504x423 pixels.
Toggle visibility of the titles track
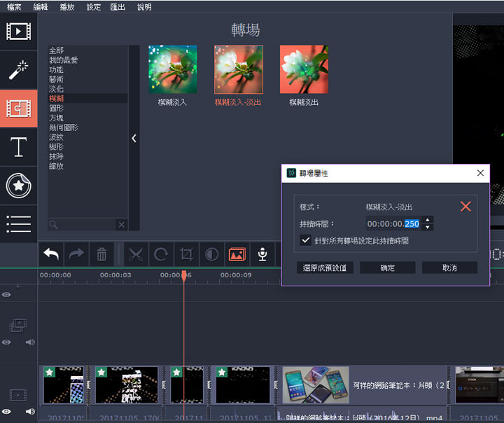point(6,295)
